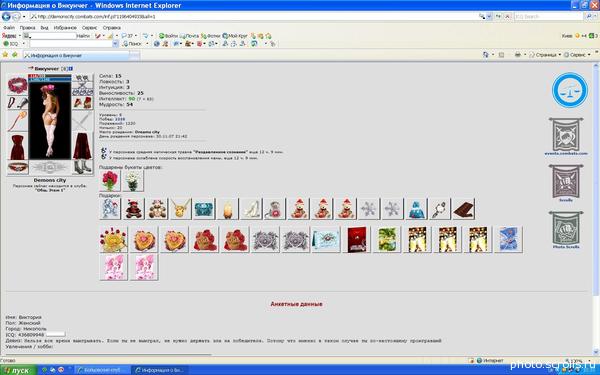
Task: Click the yellow rose heart bouquet gift
Action: click(x=113, y=240)
